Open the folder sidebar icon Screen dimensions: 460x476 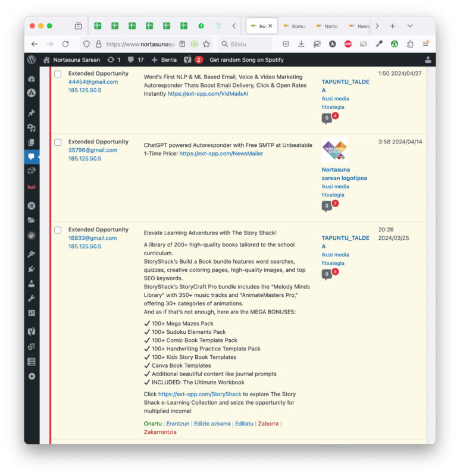tap(32, 220)
